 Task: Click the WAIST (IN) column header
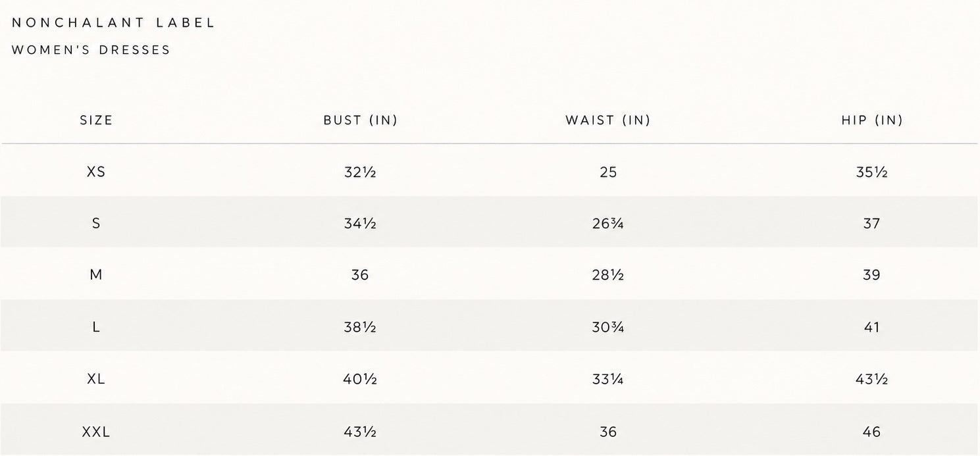(x=607, y=120)
